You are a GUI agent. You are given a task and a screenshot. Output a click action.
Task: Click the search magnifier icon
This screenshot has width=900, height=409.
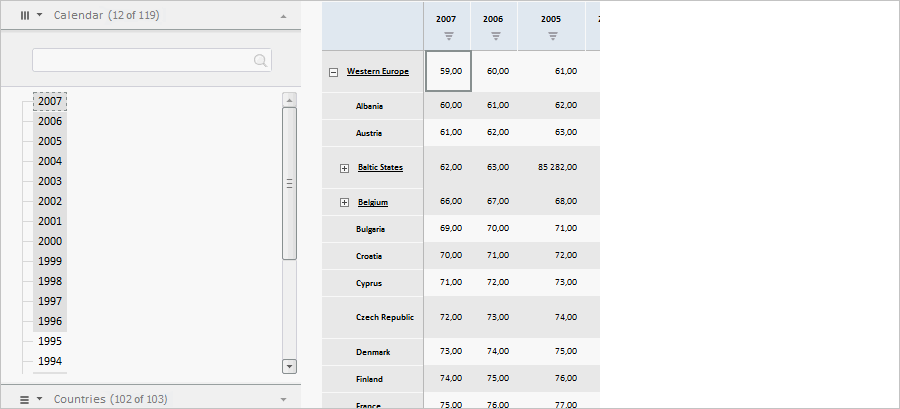(x=261, y=61)
